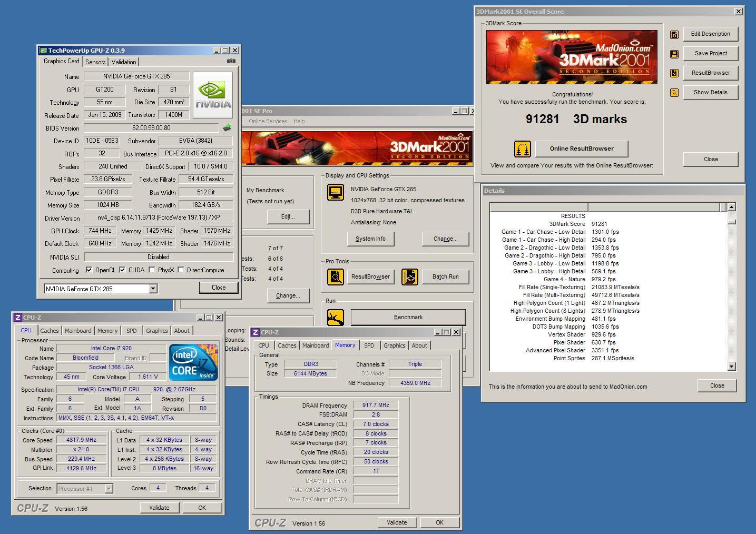The image size is (756, 534).
Task: Click the Edit Description button
Action: (711, 34)
